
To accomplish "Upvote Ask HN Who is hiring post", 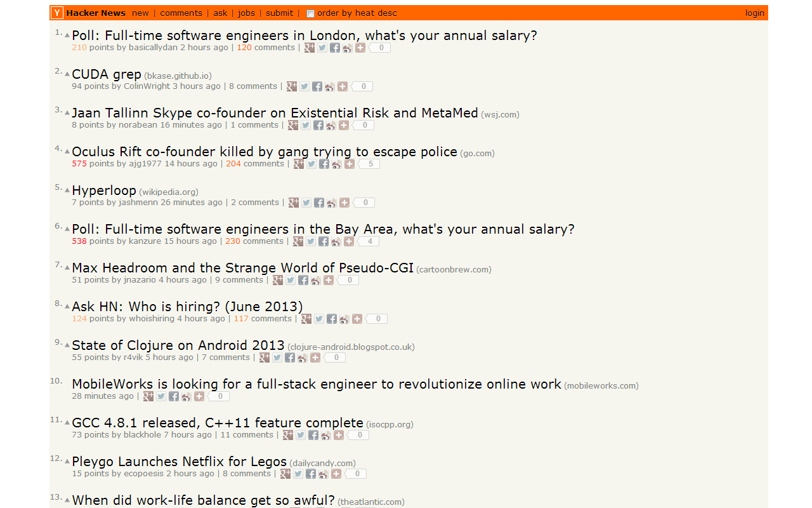I will click(67, 307).
